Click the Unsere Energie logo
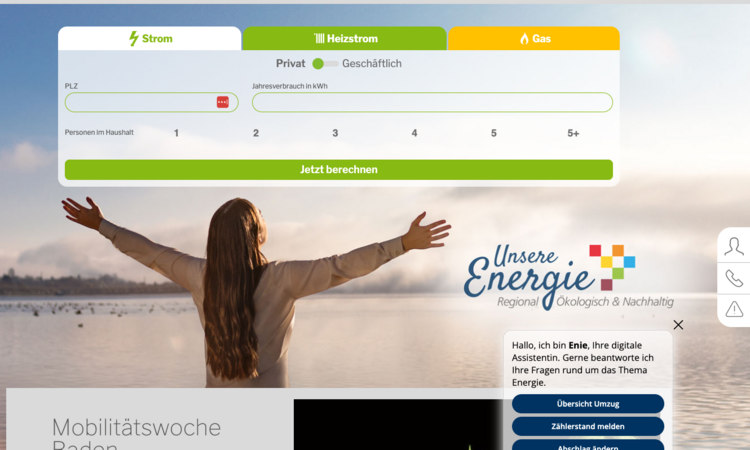 [569, 277]
